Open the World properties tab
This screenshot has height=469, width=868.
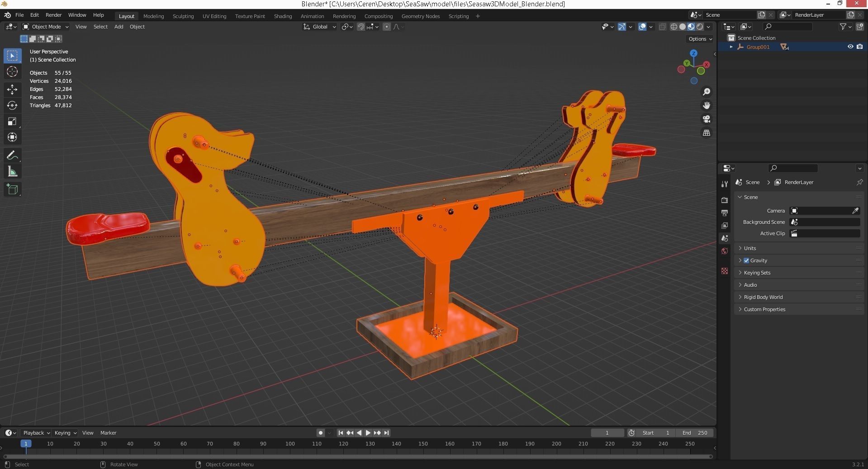click(725, 251)
